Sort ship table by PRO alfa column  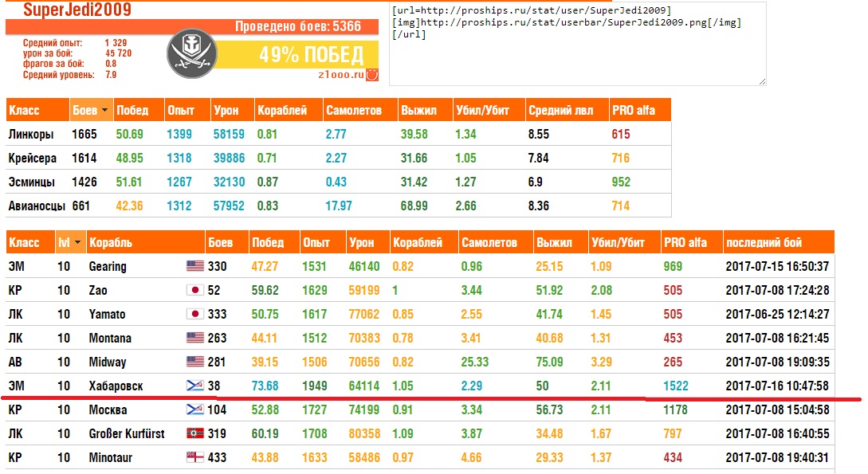(x=691, y=242)
